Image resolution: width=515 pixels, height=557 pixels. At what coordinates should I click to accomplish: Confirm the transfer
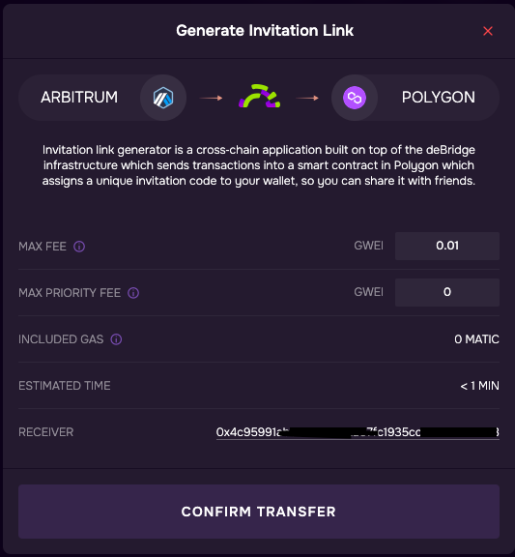[x=259, y=512]
